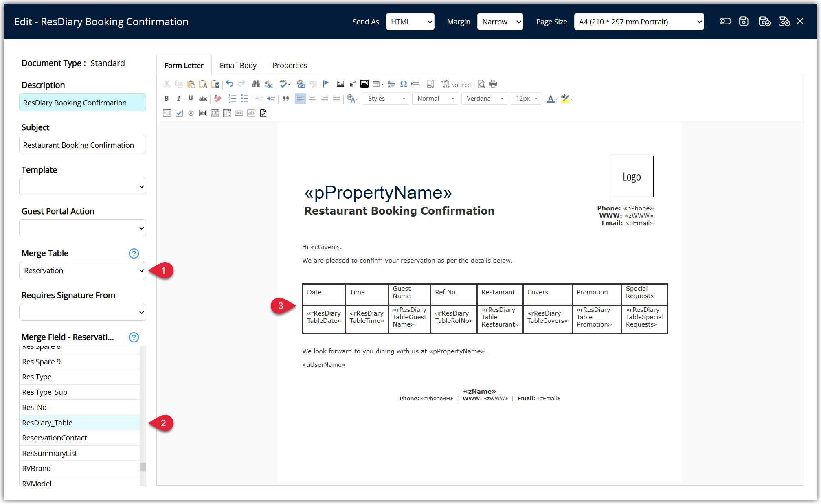Insert special character using Omega icon

click(x=404, y=84)
